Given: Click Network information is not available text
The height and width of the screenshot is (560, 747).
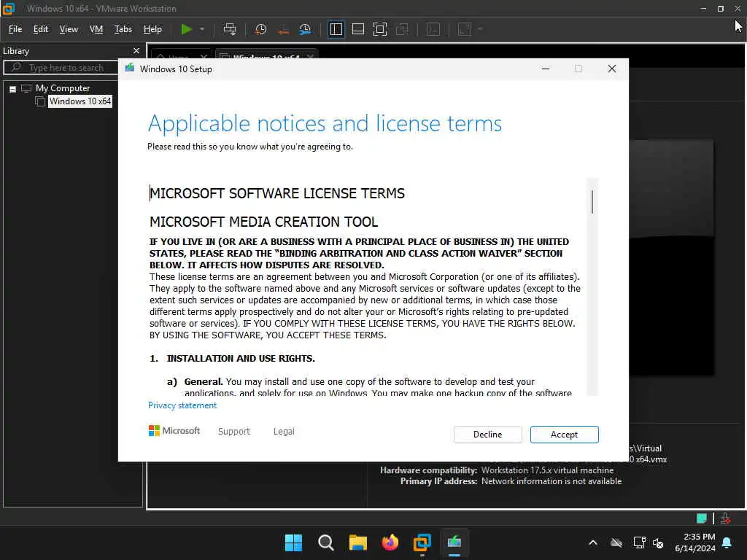Looking at the screenshot, I should coord(551,481).
